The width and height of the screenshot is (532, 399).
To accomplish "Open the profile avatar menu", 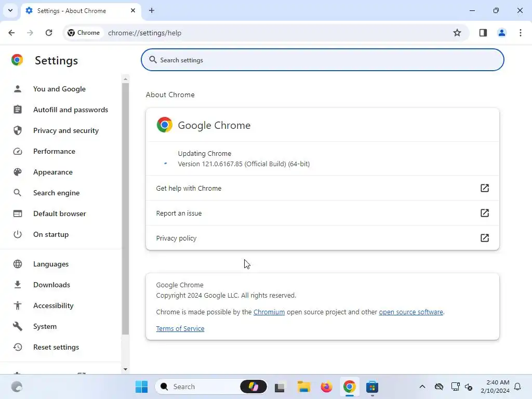I will [x=501, y=33].
